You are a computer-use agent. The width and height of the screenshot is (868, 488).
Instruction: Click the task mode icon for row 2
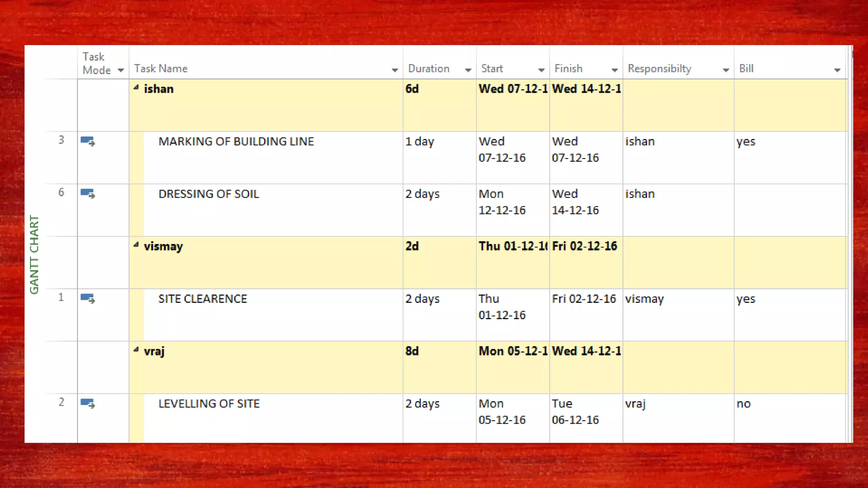click(88, 404)
